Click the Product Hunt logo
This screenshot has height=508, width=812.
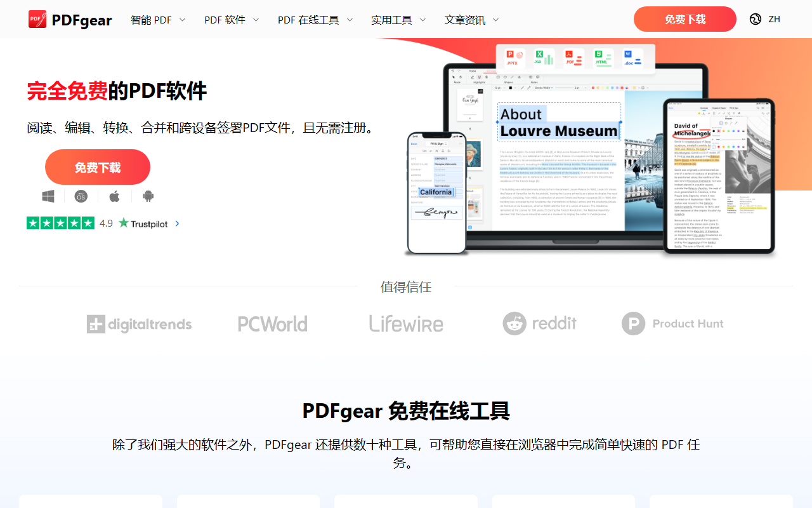672,324
